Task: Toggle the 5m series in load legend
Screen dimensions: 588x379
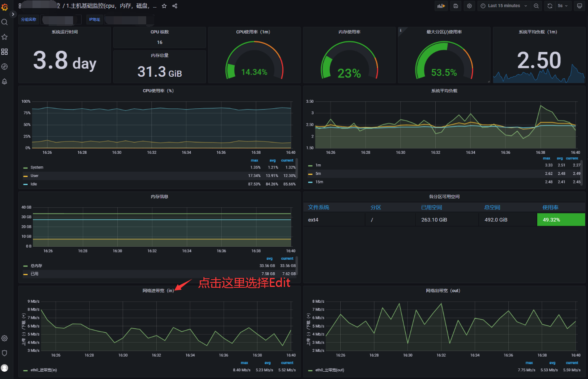Action: click(318, 174)
